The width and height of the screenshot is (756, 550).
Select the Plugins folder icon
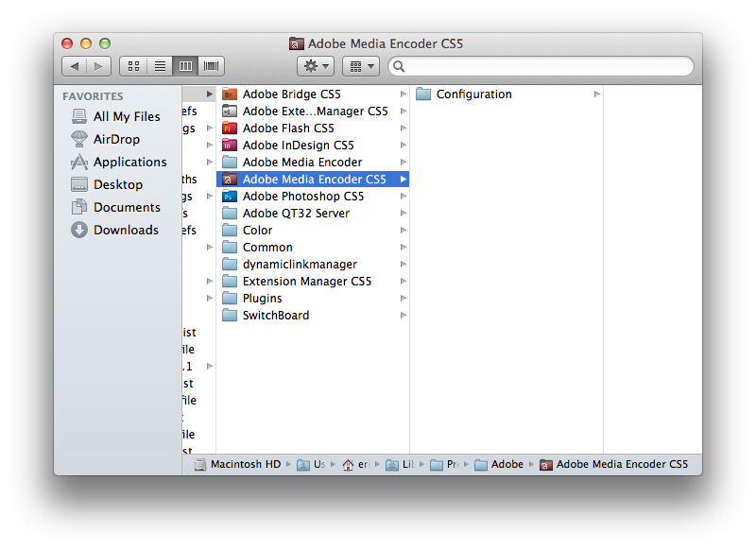pos(230,299)
